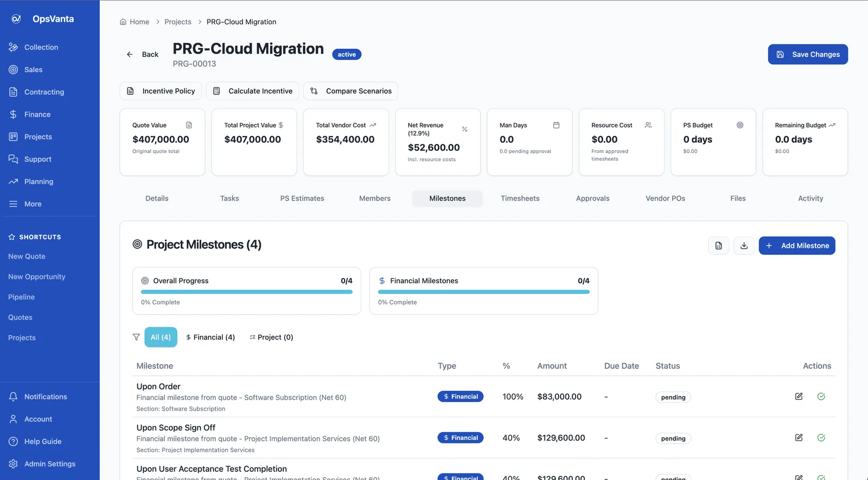Open Admin Settings gear
This screenshot has width=868, height=480.
49,464
